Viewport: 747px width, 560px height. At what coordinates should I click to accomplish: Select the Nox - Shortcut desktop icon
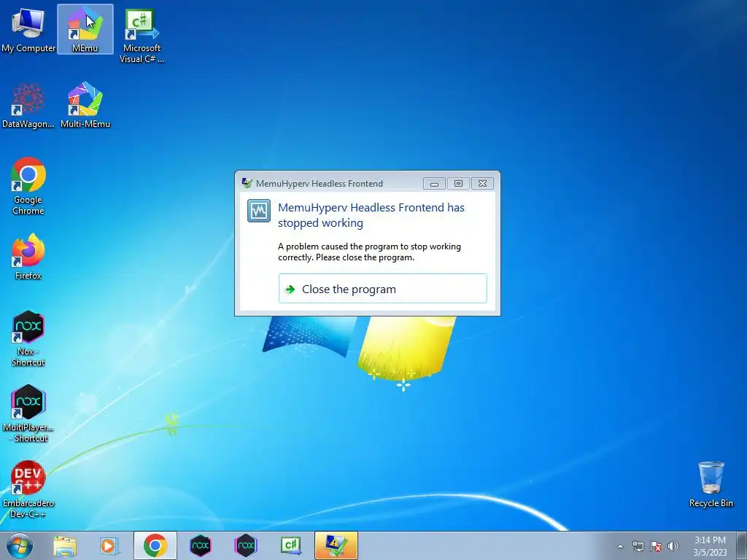coord(28,338)
